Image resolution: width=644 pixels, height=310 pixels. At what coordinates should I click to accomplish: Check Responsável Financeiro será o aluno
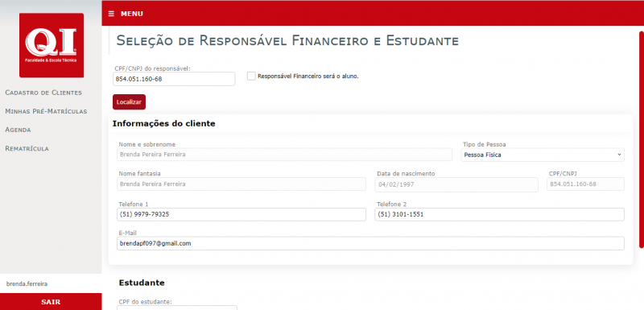pyautogui.click(x=251, y=76)
